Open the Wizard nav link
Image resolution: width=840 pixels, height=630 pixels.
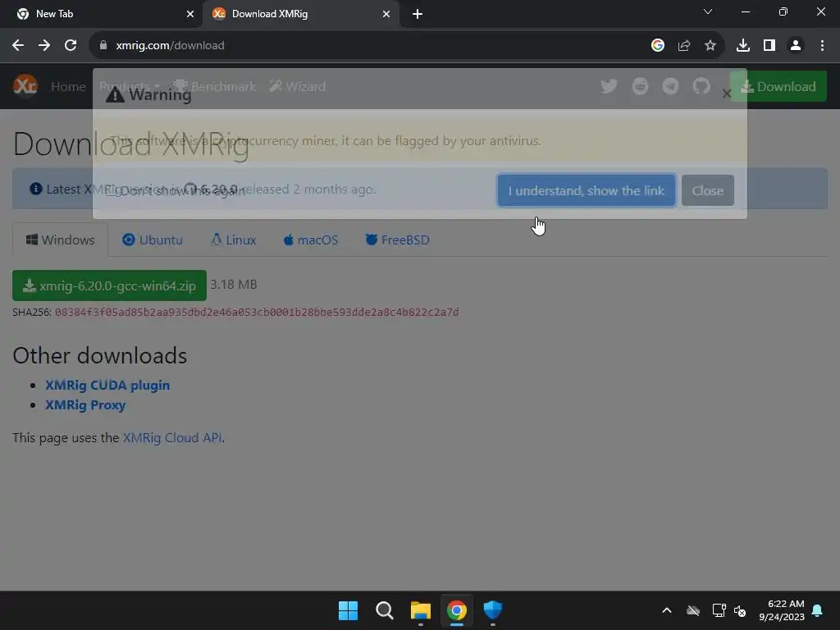(x=297, y=86)
